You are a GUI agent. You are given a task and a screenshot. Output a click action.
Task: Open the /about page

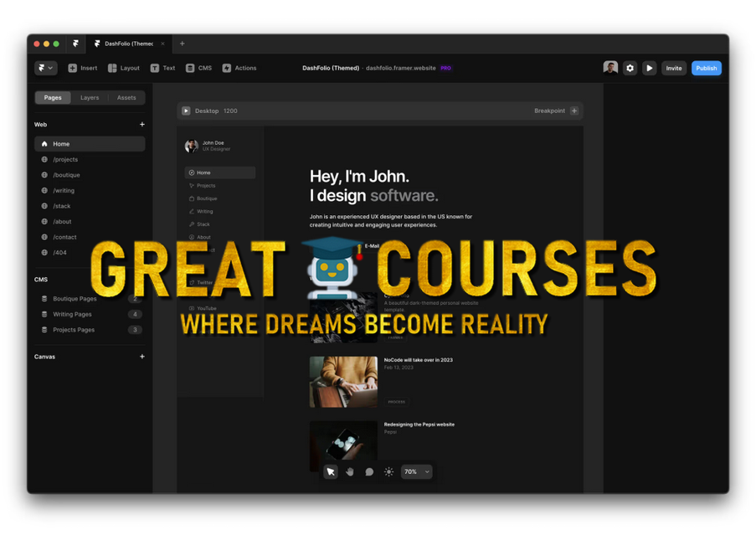click(x=90, y=221)
